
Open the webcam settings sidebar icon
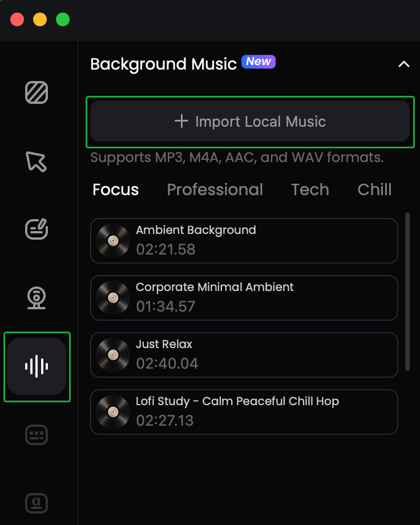click(37, 298)
